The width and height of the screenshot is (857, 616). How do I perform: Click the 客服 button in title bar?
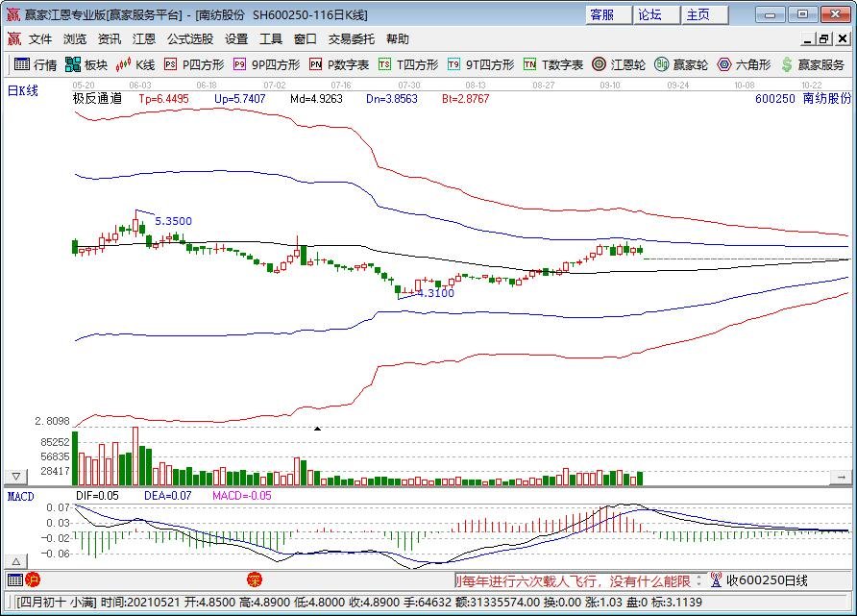click(608, 14)
